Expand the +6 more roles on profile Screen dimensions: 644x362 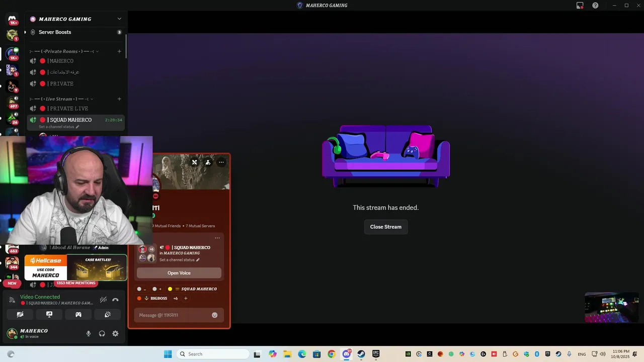pyautogui.click(x=176, y=298)
